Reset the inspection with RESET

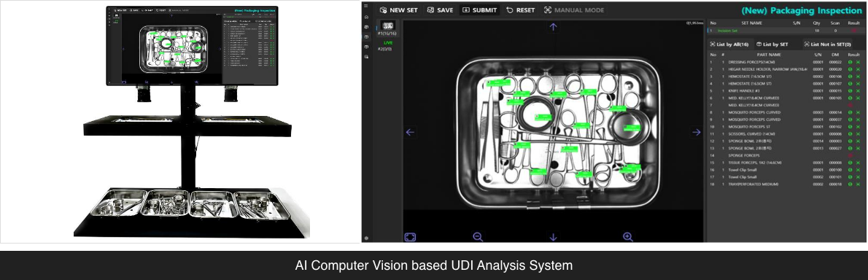520,10
